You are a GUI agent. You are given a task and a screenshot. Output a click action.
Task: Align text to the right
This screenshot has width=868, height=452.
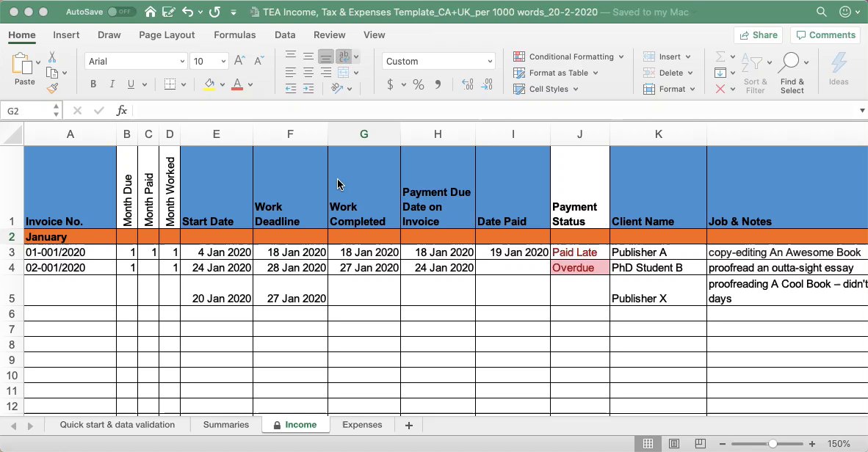(326, 73)
